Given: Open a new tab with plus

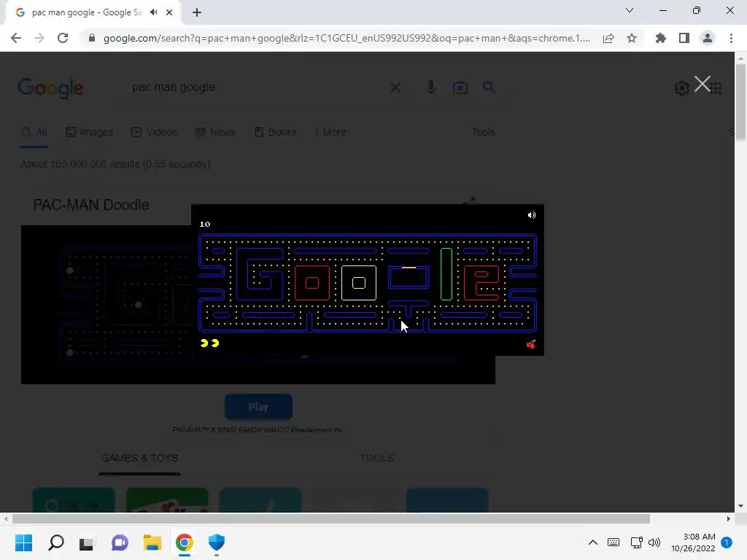Looking at the screenshot, I should click(197, 12).
